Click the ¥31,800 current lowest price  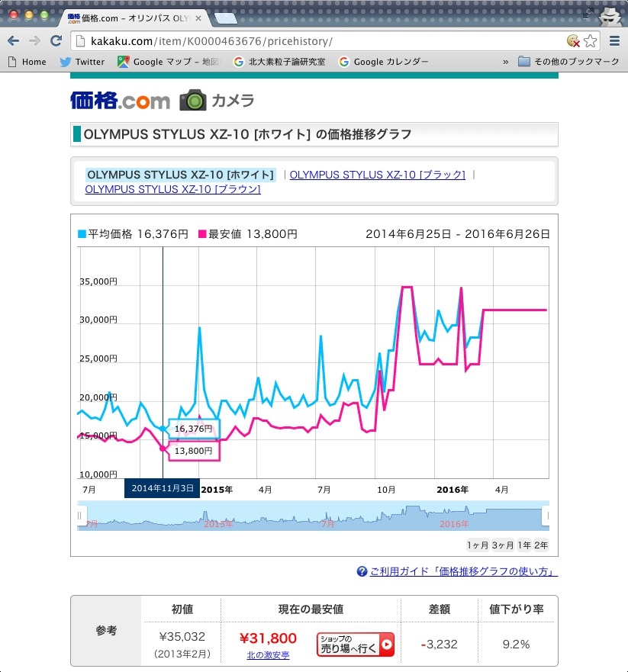point(268,638)
